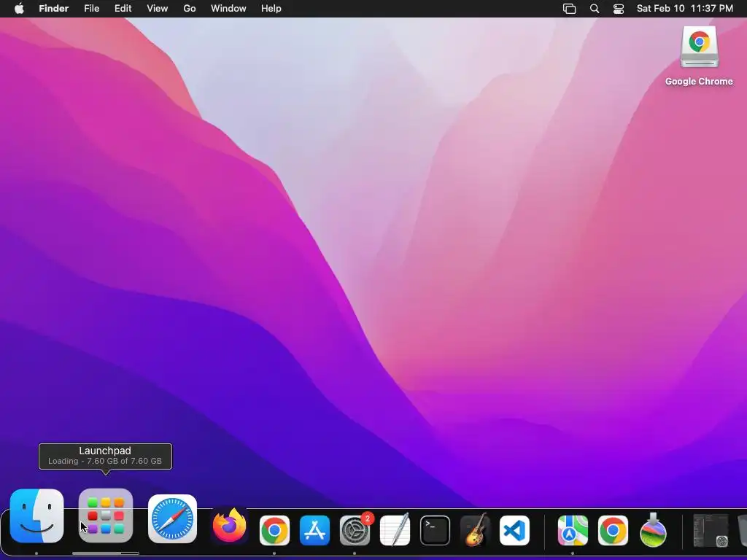This screenshot has height=560, width=747.
Task: Open the Go menu
Action: 190,9
